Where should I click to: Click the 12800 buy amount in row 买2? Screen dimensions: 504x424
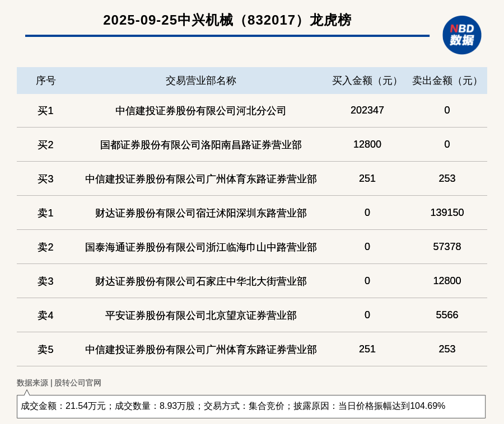367,144
